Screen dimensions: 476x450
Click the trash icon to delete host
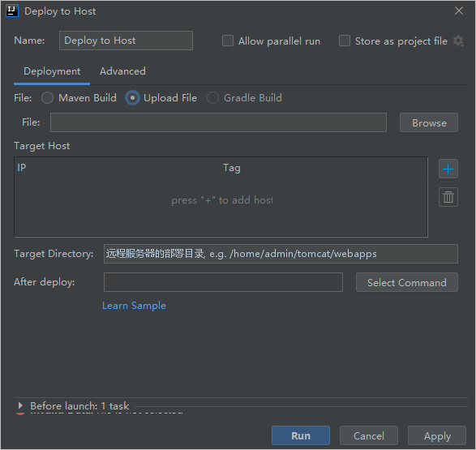point(448,197)
